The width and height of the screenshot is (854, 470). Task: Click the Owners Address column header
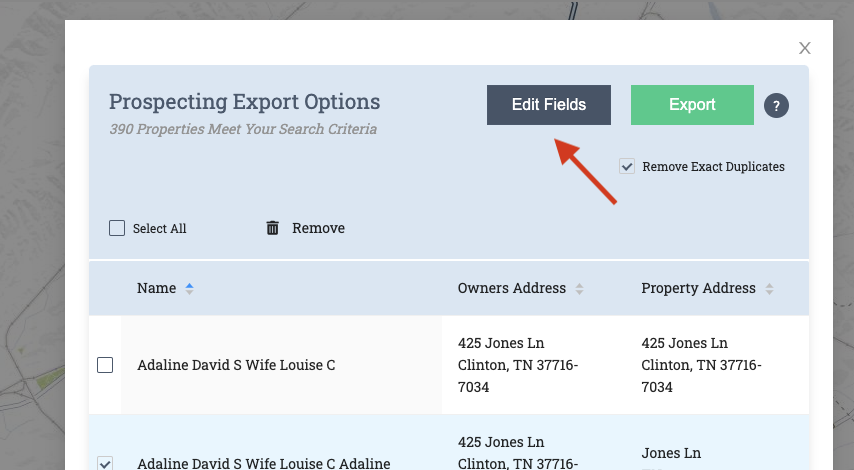[x=511, y=288]
